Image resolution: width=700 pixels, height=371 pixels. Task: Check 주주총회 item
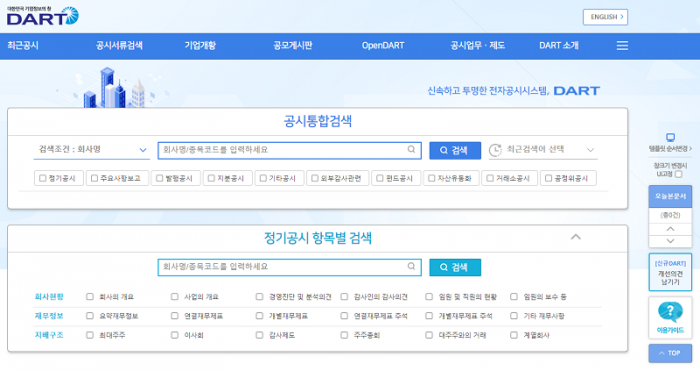(x=344, y=335)
